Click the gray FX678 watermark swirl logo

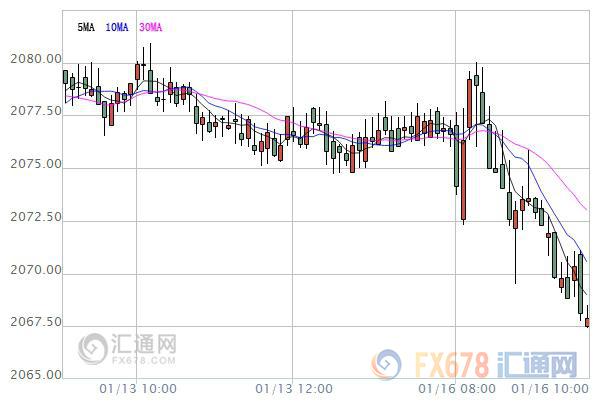pos(93,349)
